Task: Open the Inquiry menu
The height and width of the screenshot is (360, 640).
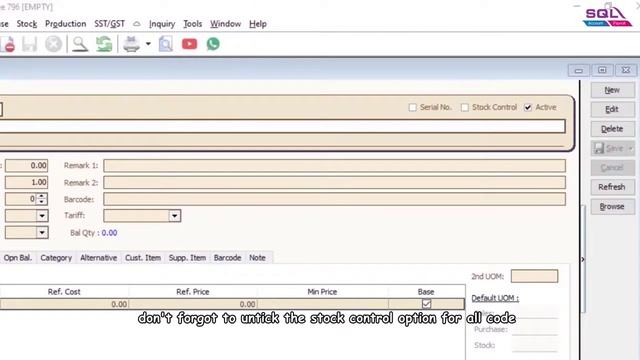Action: click(x=162, y=24)
